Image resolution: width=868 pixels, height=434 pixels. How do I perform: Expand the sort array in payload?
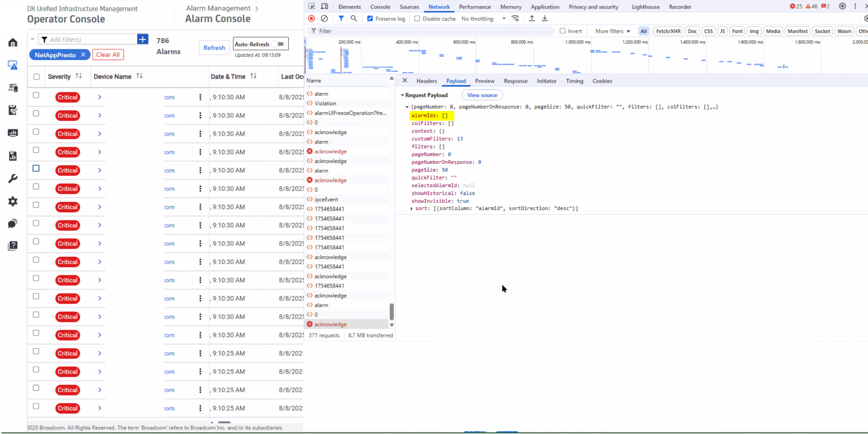412,209
